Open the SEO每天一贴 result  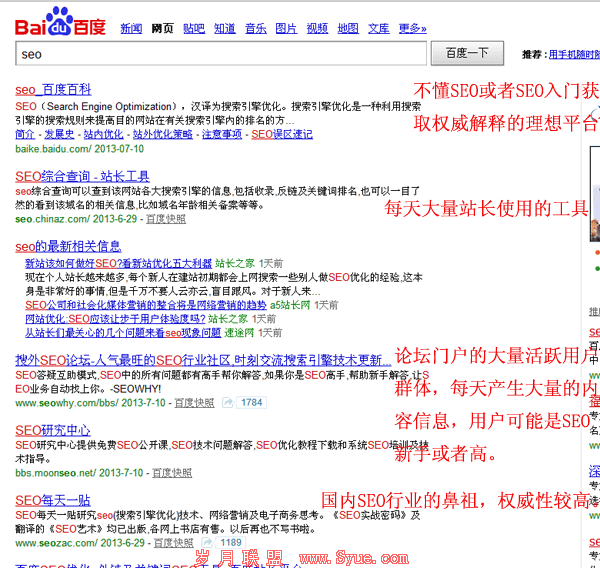(53, 501)
